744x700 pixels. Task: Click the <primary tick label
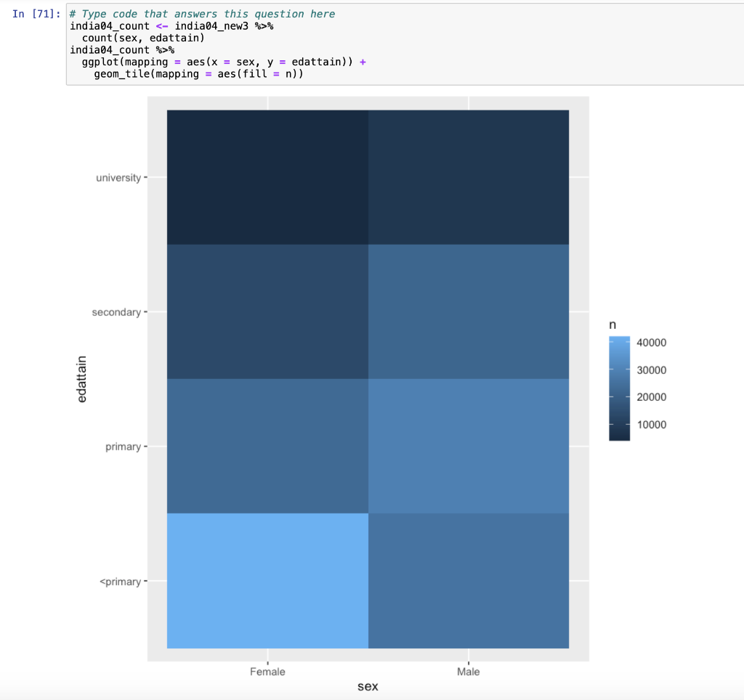[118, 581]
